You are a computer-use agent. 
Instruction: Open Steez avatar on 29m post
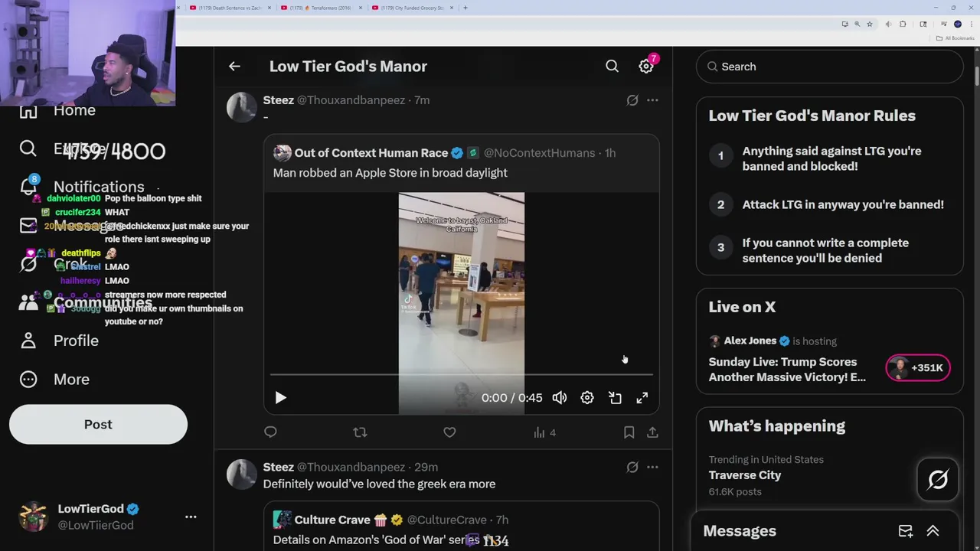(241, 474)
